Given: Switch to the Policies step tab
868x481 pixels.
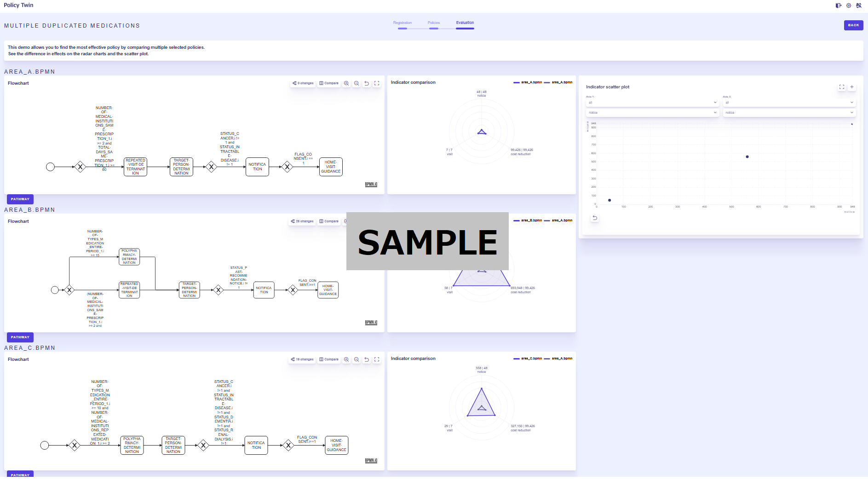Looking at the screenshot, I should (x=433, y=23).
